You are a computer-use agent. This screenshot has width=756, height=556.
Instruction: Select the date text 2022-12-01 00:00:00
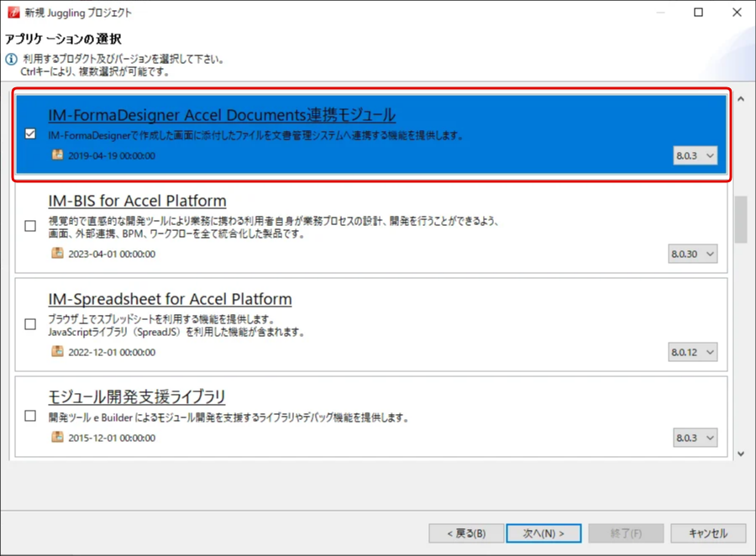tap(112, 353)
